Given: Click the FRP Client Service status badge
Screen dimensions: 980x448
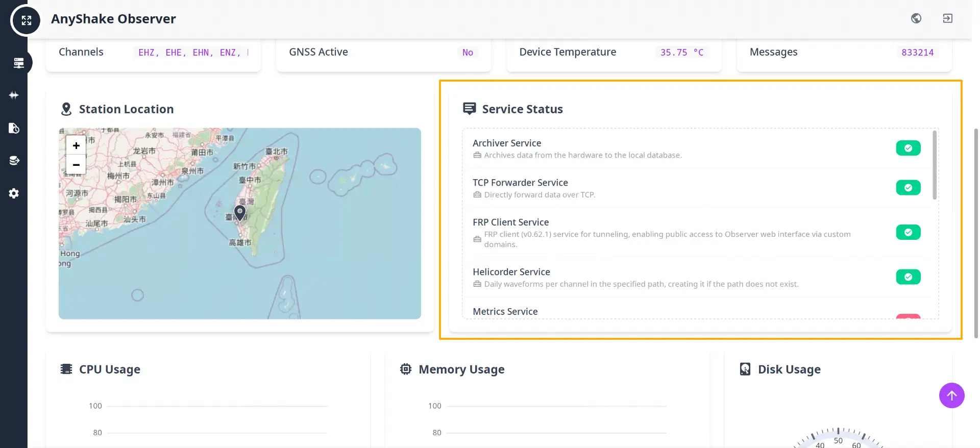Looking at the screenshot, I should tap(908, 232).
